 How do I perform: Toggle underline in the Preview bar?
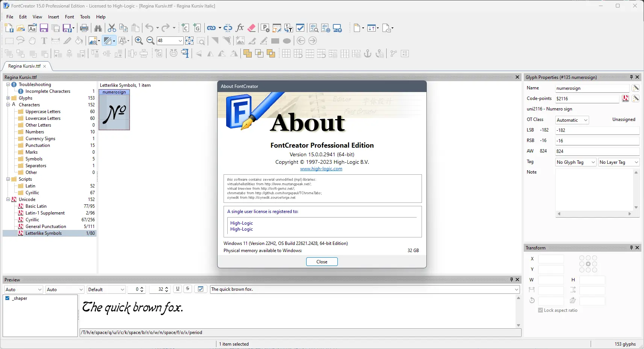177,289
